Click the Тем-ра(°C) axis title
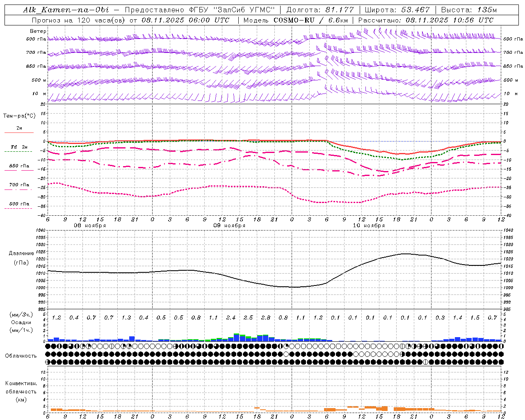Image resolution: width=525 pixels, height=420 pixels. point(19,116)
